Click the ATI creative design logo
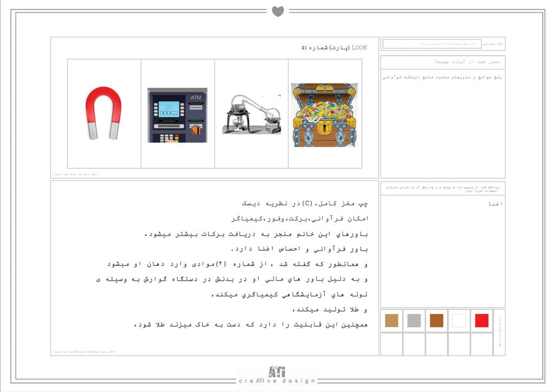Image resolution: width=555 pixels, height=392 pixels. point(277,375)
